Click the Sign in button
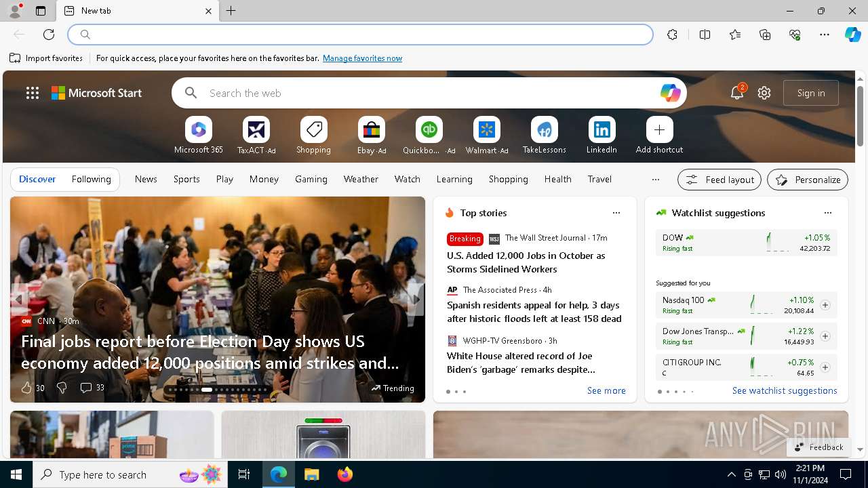Image resolution: width=868 pixels, height=488 pixels. pos(811,93)
